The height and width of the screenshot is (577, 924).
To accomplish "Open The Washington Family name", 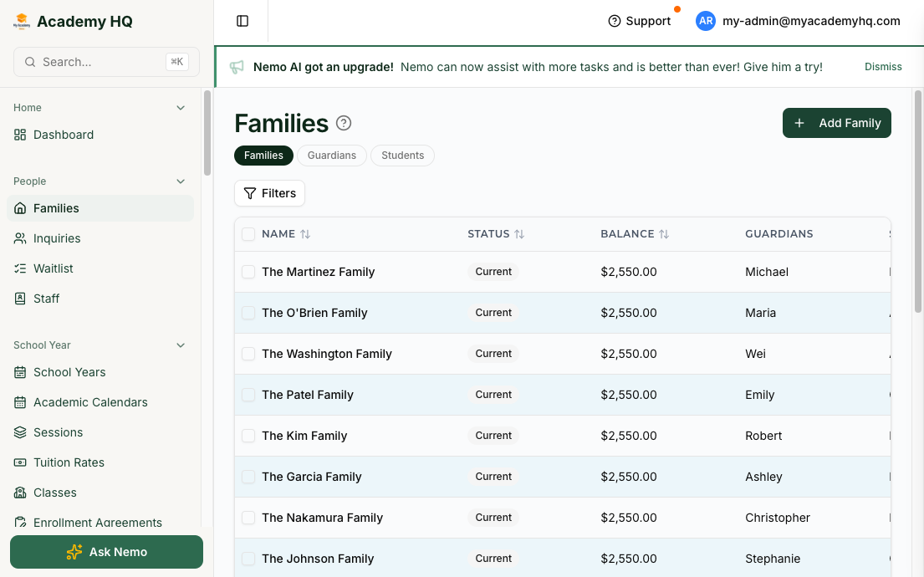I will pos(326,354).
